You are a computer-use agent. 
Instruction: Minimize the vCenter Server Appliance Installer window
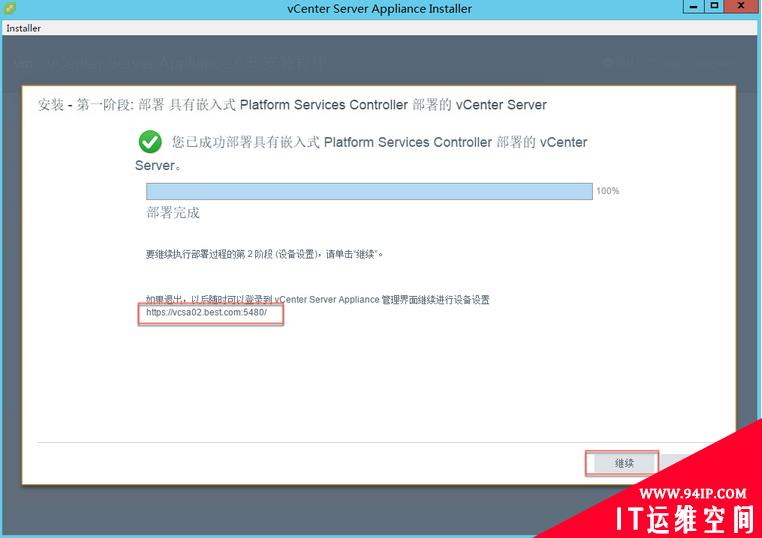click(693, 6)
